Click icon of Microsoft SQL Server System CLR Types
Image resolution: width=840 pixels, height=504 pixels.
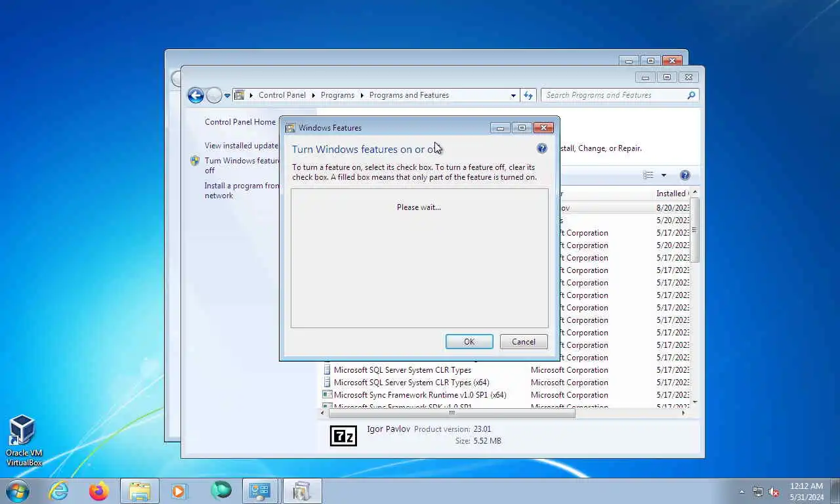point(327,370)
